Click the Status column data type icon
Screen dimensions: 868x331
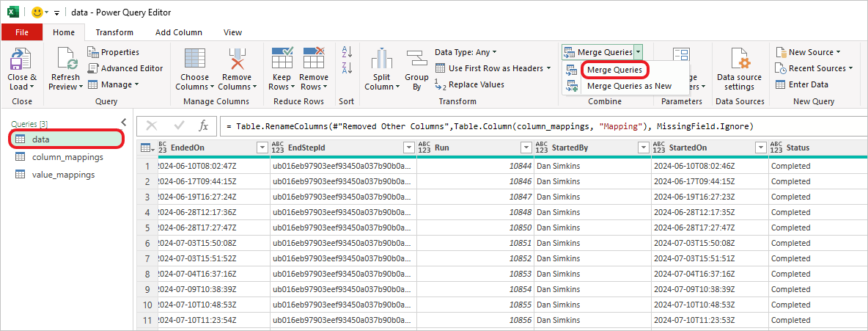click(776, 148)
